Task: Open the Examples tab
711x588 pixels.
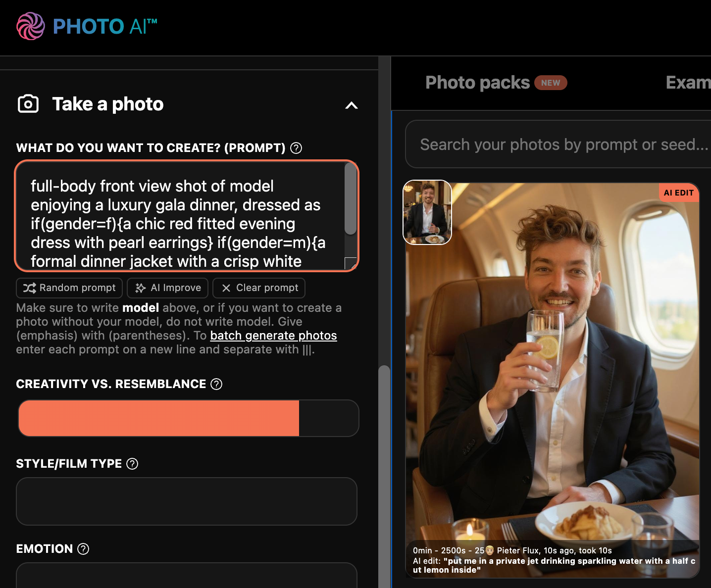Action: (x=688, y=83)
